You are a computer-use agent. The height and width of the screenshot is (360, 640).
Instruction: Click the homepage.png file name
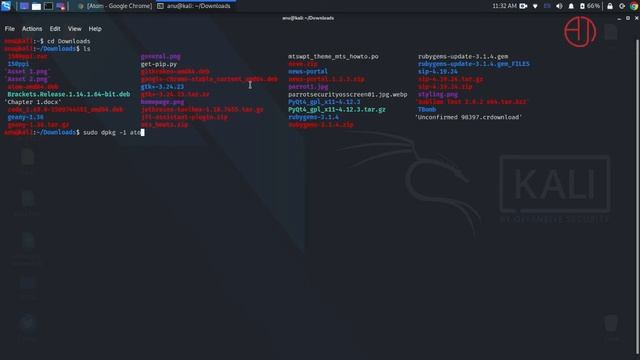tap(162, 102)
